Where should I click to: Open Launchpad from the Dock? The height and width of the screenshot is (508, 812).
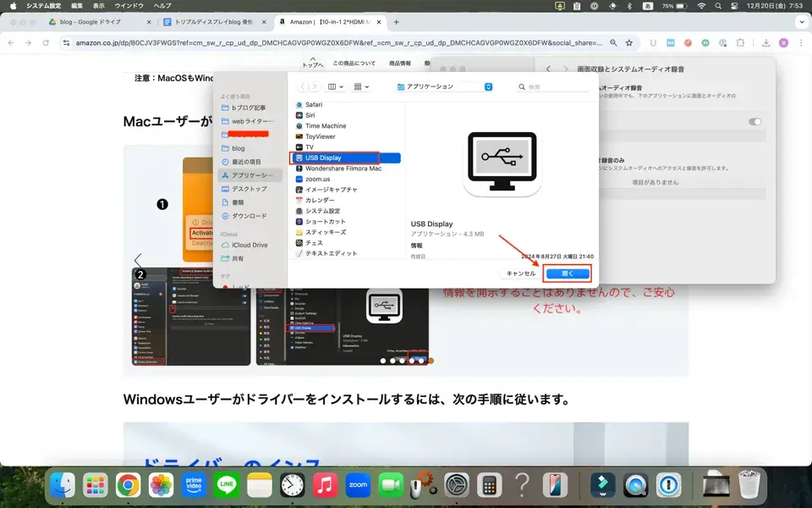[96, 486]
